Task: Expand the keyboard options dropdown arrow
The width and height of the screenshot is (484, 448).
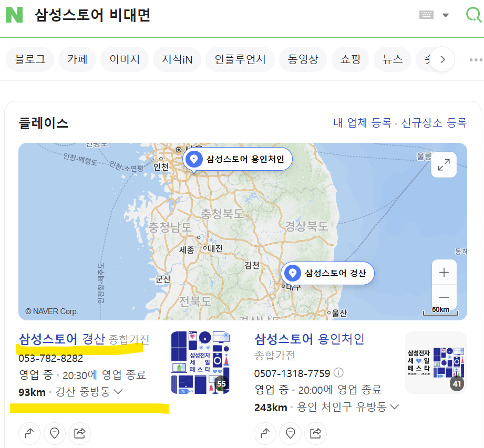Action: pos(446,15)
